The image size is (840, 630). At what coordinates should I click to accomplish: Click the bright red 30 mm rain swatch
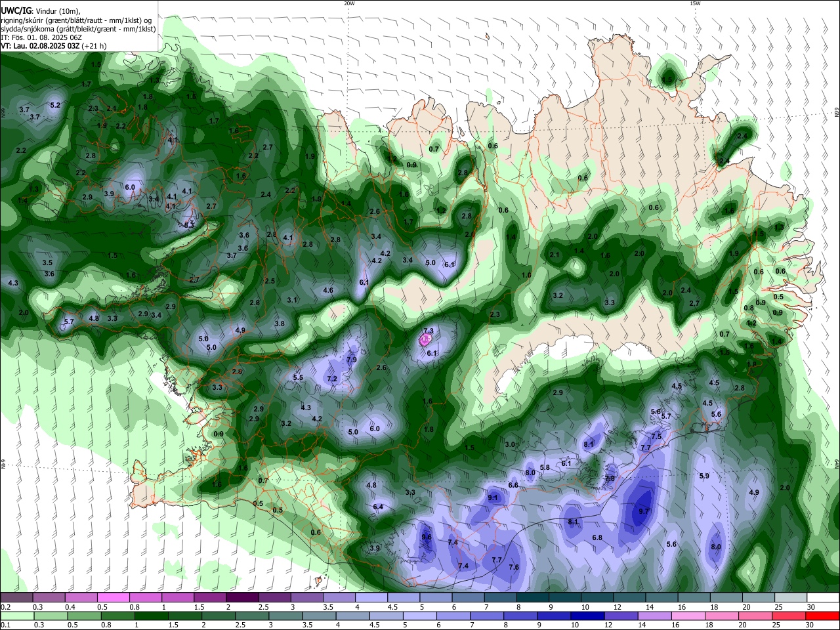coord(822,616)
